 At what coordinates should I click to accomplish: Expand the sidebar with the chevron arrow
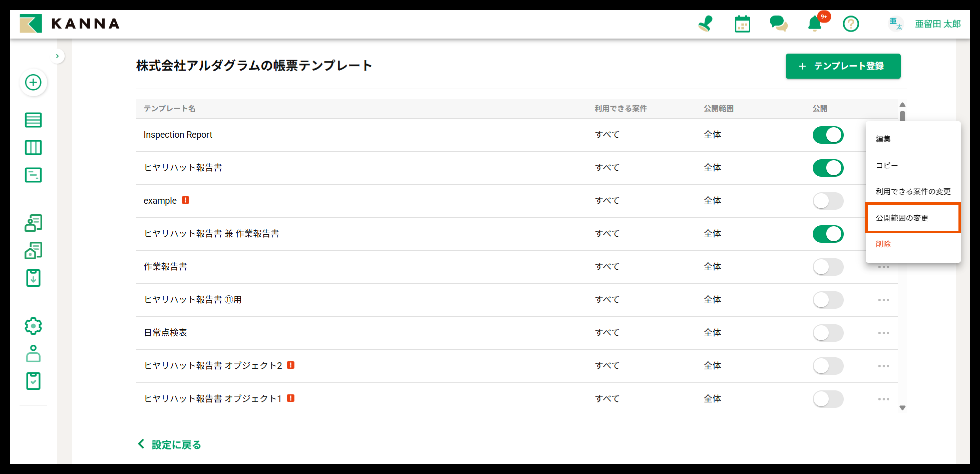57,56
